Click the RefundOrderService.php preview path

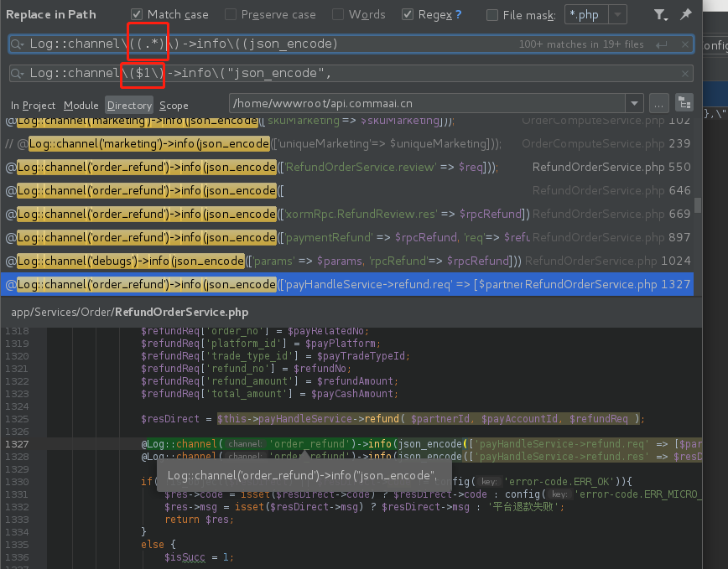point(130,312)
